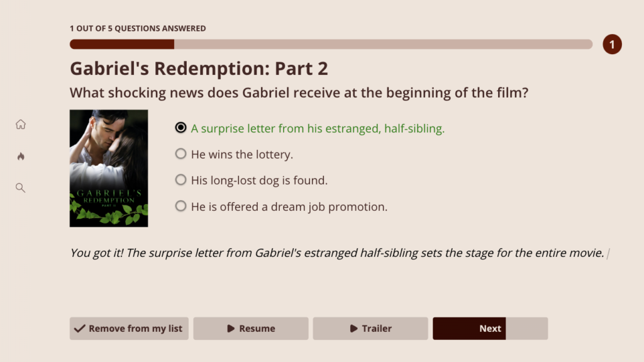Choose the 'His long-lost dog is found' radio option

click(181, 180)
